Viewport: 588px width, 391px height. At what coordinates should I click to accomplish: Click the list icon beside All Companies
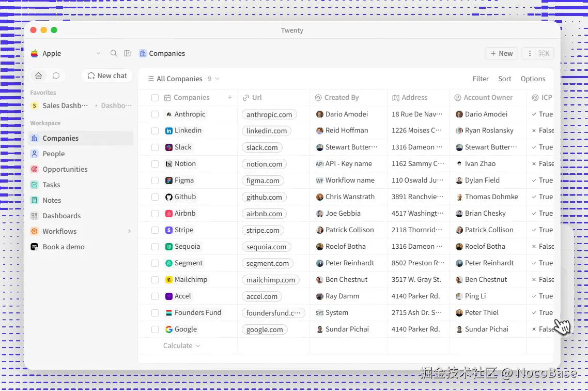pos(151,79)
